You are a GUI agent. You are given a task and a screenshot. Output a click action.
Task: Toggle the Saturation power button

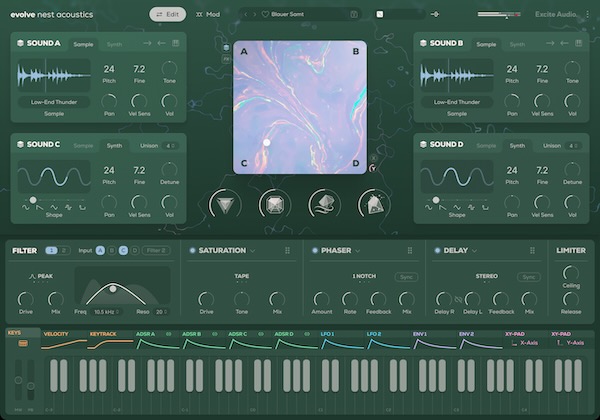tap(192, 251)
